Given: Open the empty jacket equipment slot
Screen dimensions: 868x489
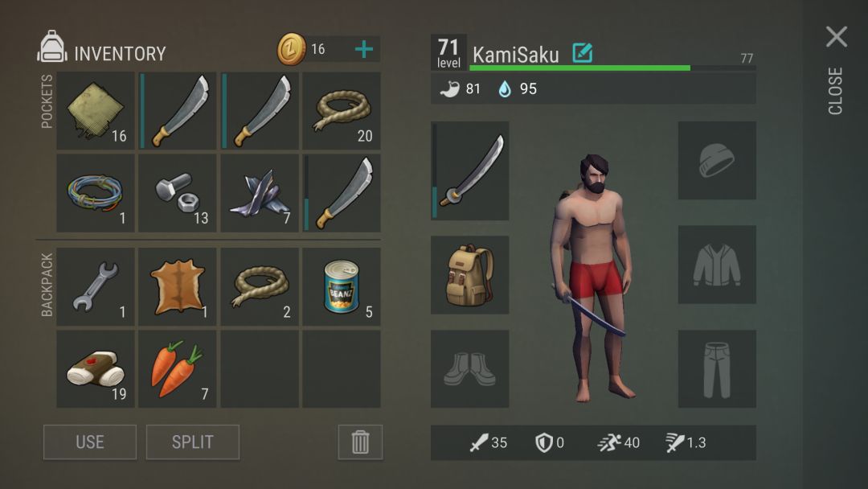Looking at the screenshot, I should point(717,264).
